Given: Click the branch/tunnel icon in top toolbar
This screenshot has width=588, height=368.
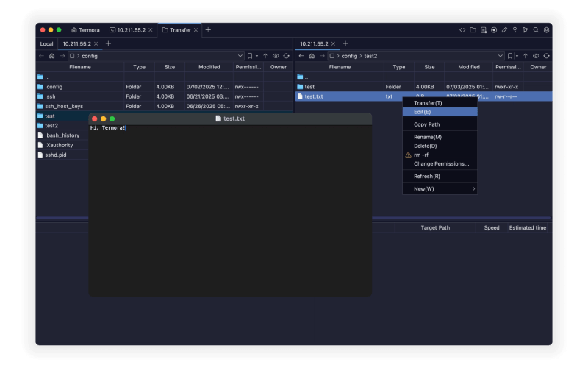Looking at the screenshot, I should coord(526,30).
